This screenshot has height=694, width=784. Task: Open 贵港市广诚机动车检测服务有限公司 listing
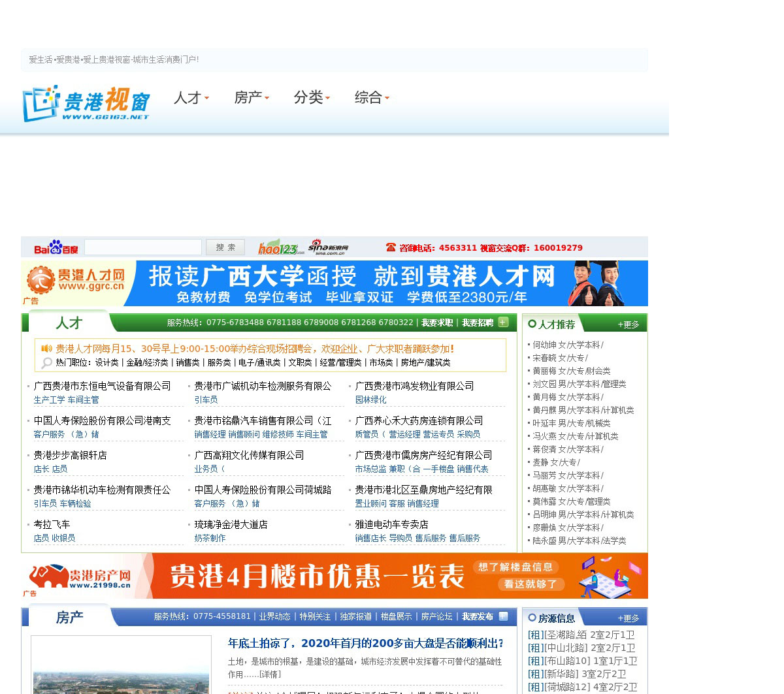point(263,386)
